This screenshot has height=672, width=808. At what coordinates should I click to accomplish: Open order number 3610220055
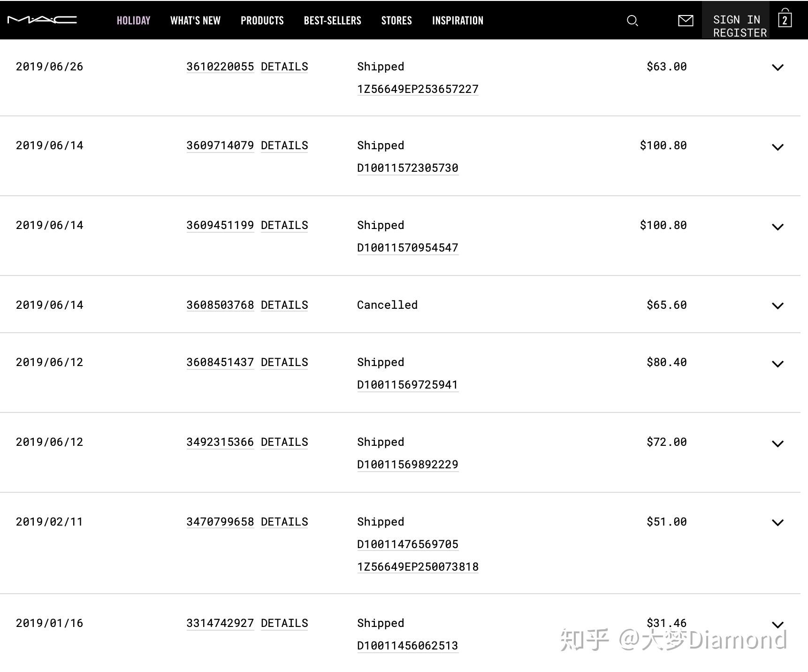point(220,67)
